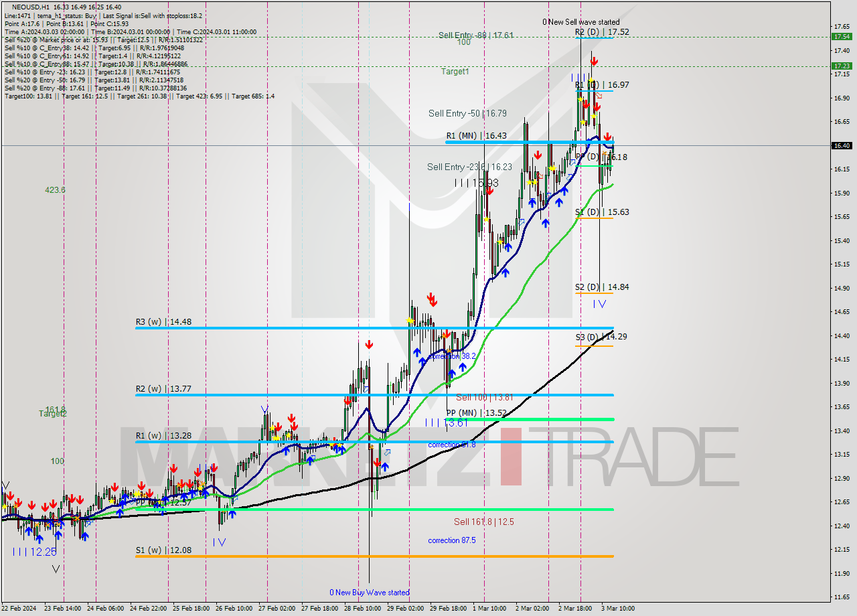
Task: Select 'Sell %20 @ Market price' line
Action: [x=103, y=40]
